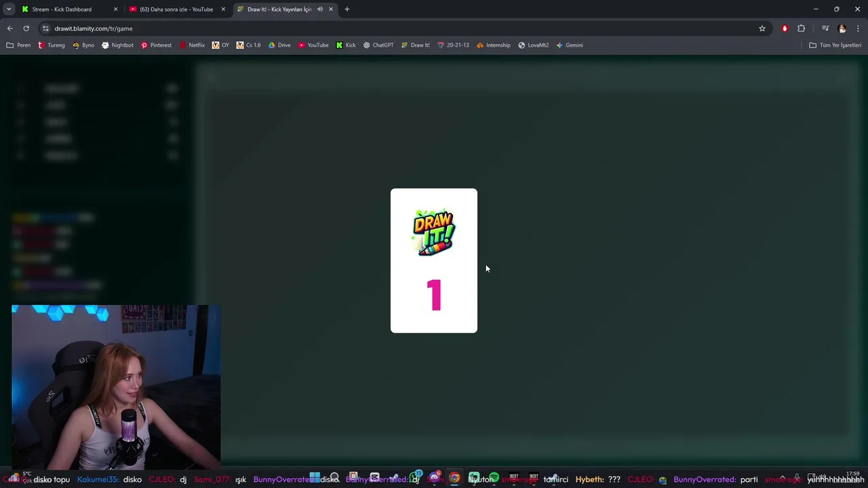Open the media control button

[825, 28]
